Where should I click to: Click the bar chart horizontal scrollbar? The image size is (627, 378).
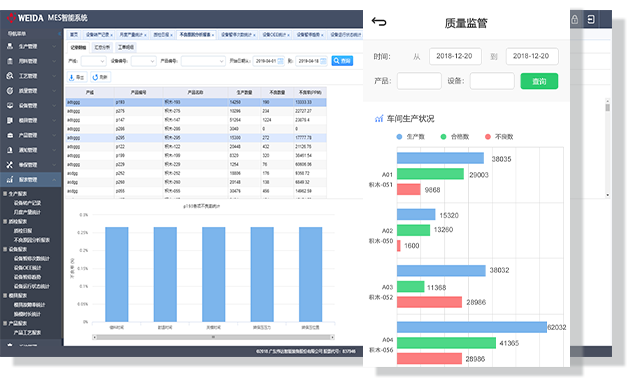[214, 337]
